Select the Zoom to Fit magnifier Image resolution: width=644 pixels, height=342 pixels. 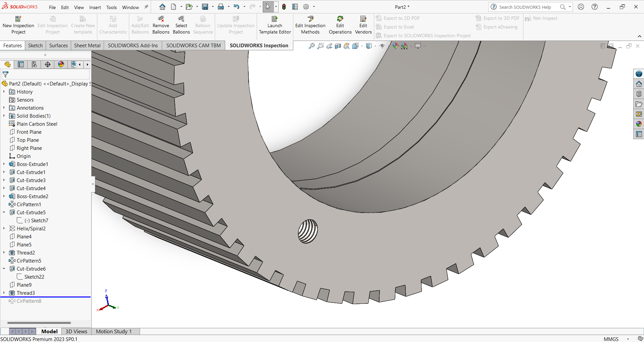(311, 46)
